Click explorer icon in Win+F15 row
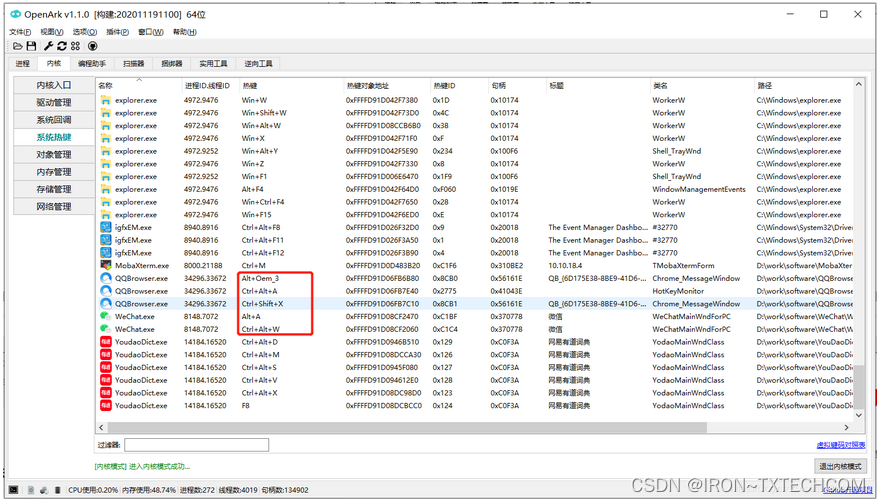 (106, 215)
